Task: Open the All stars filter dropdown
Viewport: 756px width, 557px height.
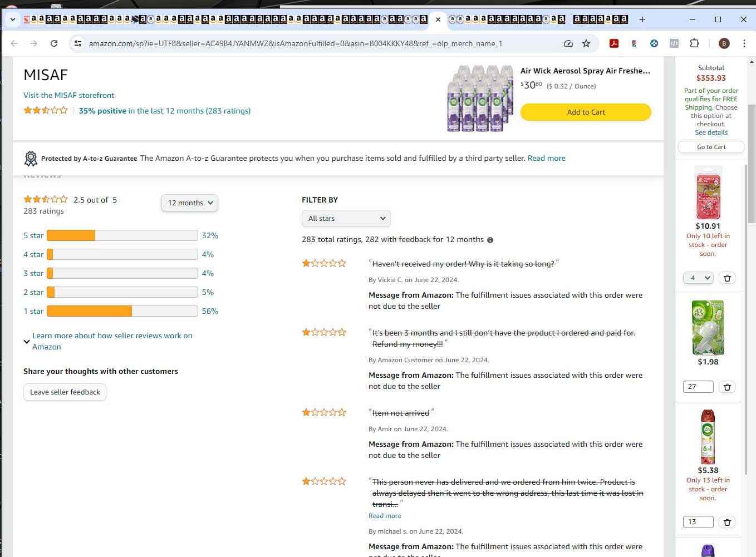Action: point(346,219)
